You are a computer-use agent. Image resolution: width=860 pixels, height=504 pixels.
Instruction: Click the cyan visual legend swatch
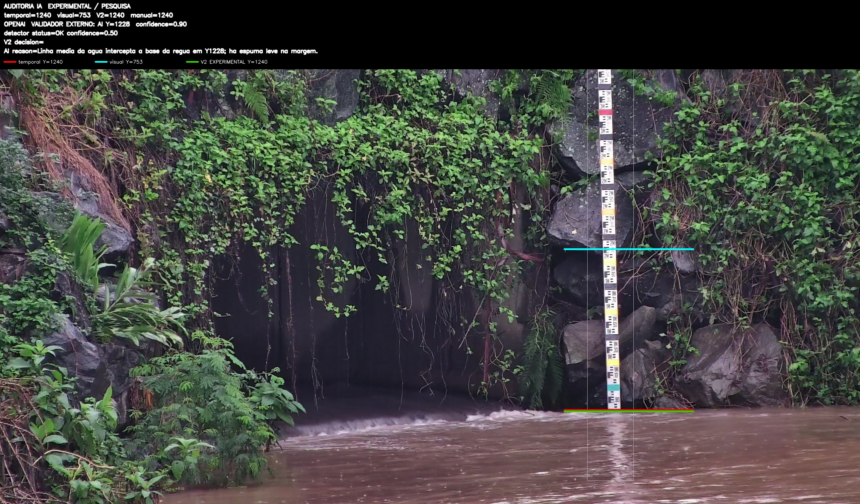101,62
